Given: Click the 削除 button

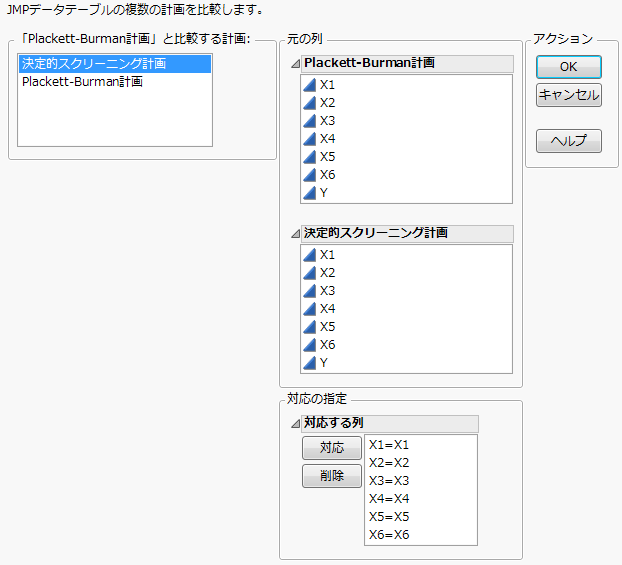Looking at the screenshot, I should pos(332,475).
